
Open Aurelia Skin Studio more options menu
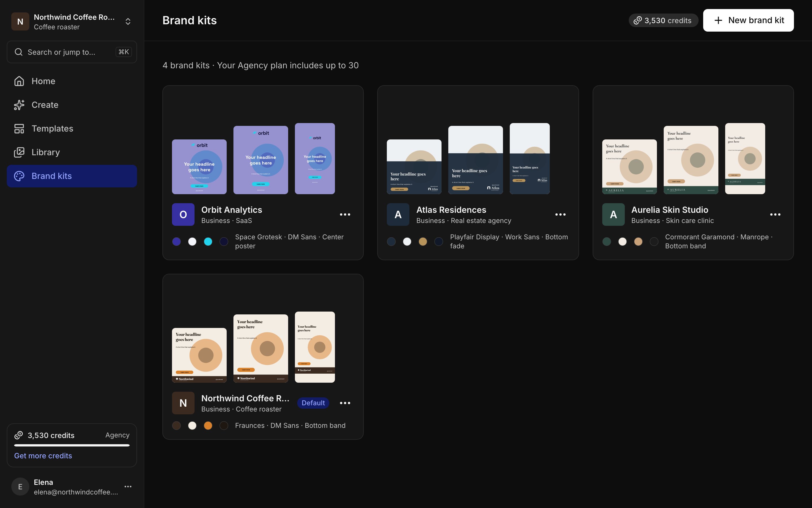point(775,214)
